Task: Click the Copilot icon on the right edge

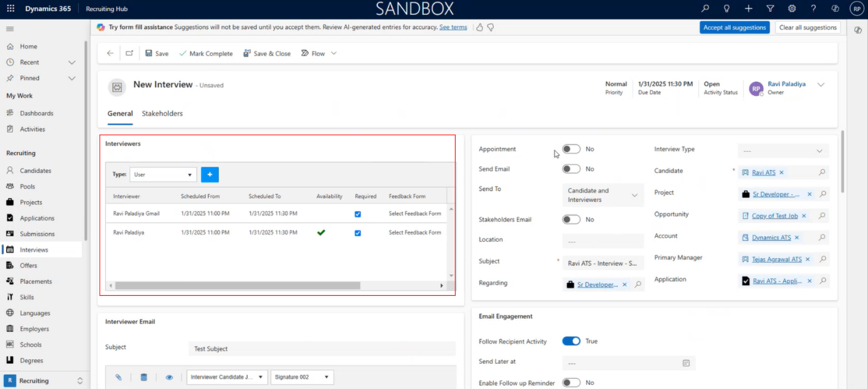Action: pyautogui.click(x=858, y=30)
